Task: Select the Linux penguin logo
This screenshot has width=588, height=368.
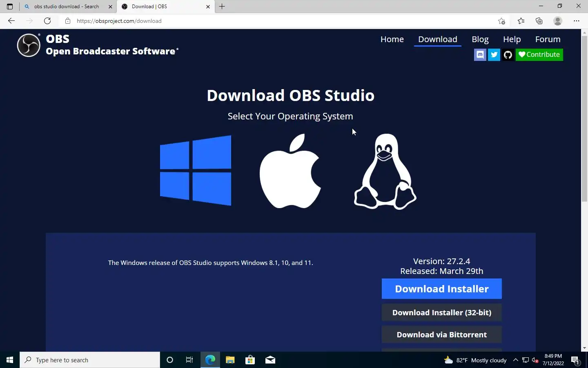Action: (x=385, y=171)
